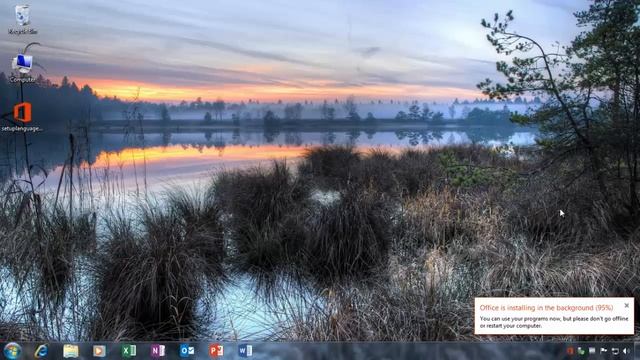
Task: Launch Outlook from the taskbar
Action: tap(187, 351)
